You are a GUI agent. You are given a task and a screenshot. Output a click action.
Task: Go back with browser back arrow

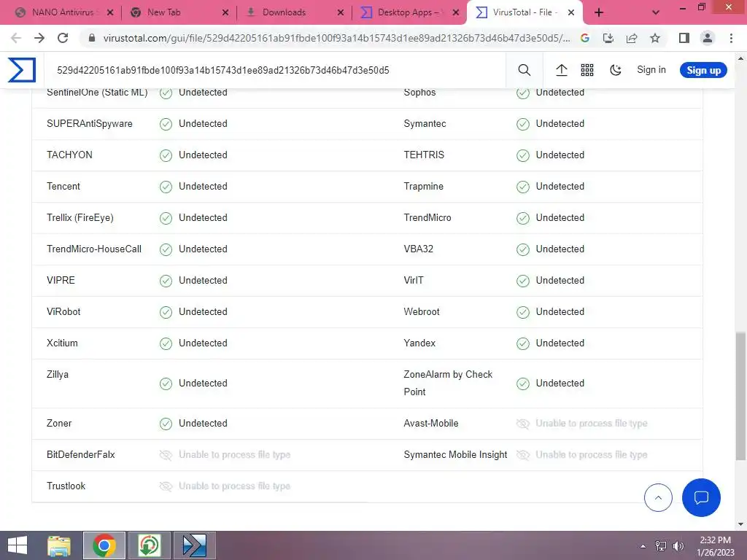pos(16,38)
